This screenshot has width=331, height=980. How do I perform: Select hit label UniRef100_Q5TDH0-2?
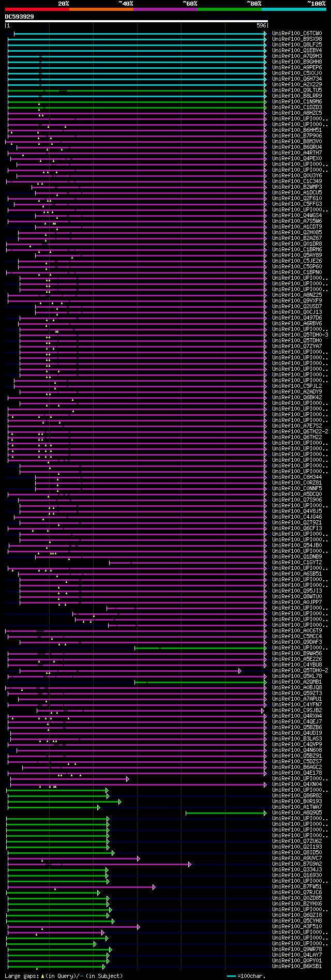[x=300, y=671]
